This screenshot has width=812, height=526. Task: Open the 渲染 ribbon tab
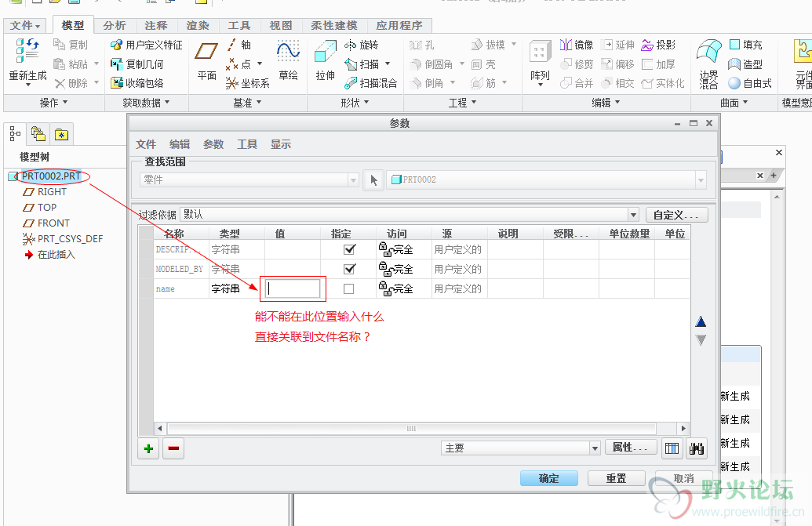tap(198, 25)
